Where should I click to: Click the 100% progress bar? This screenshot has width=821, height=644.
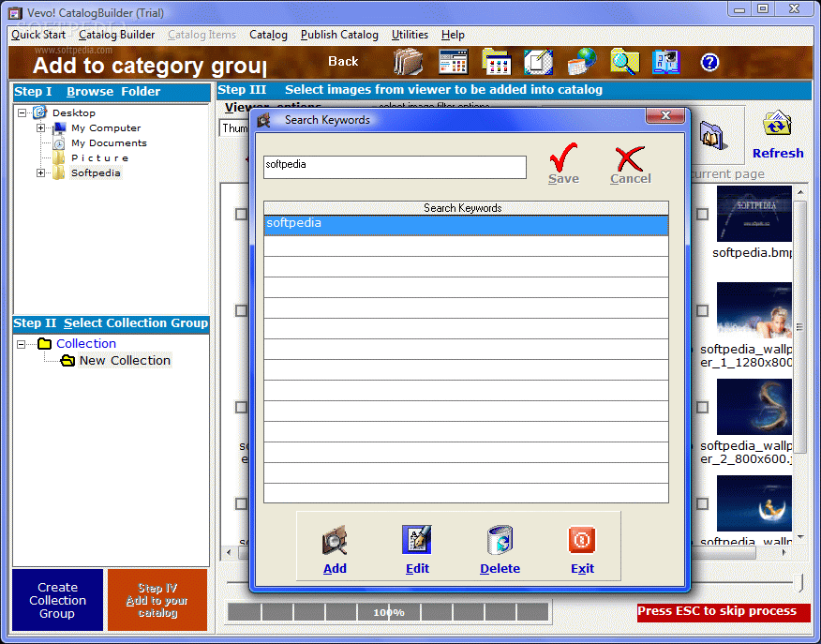click(389, 611)
